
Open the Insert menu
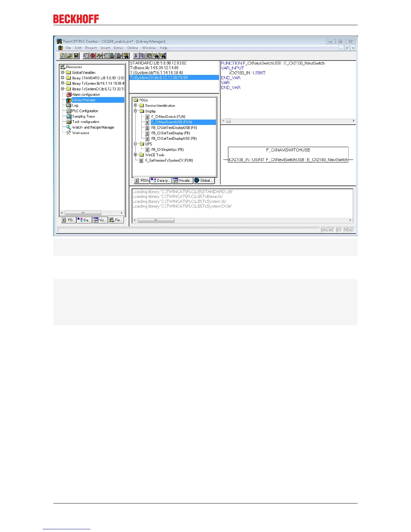105,48
